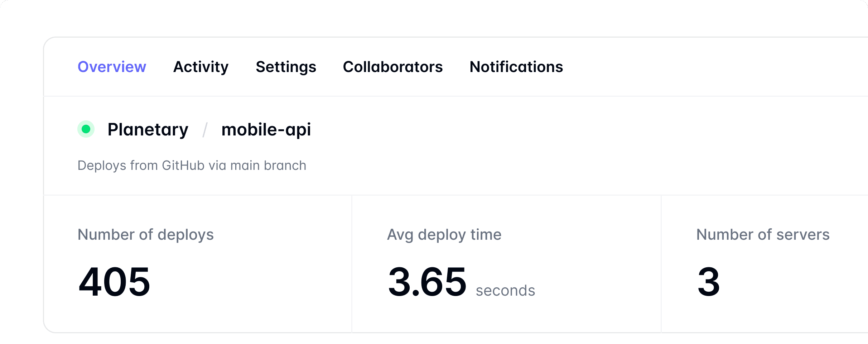Select the 3.65 deploy time value

[427, 282]
